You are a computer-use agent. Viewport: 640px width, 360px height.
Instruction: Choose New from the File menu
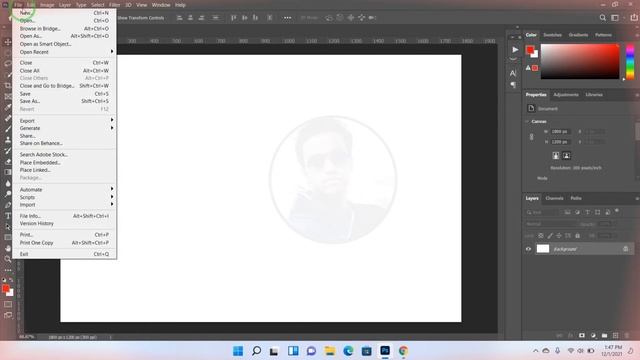tap(64, 13)
